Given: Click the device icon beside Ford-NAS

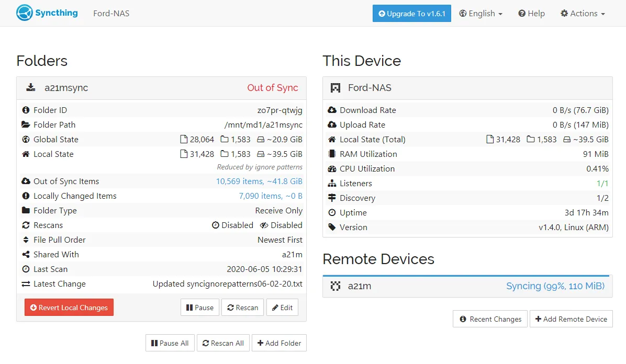Looking at the screenshot, I should click(335, 87).
